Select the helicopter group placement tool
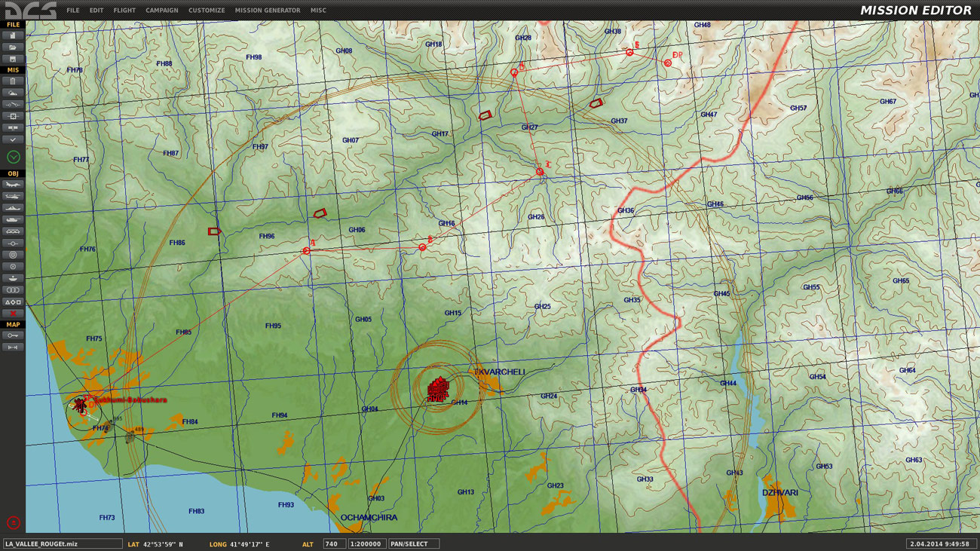The width and height of the screenshot is (980, 551). click(x=13, y=197)
